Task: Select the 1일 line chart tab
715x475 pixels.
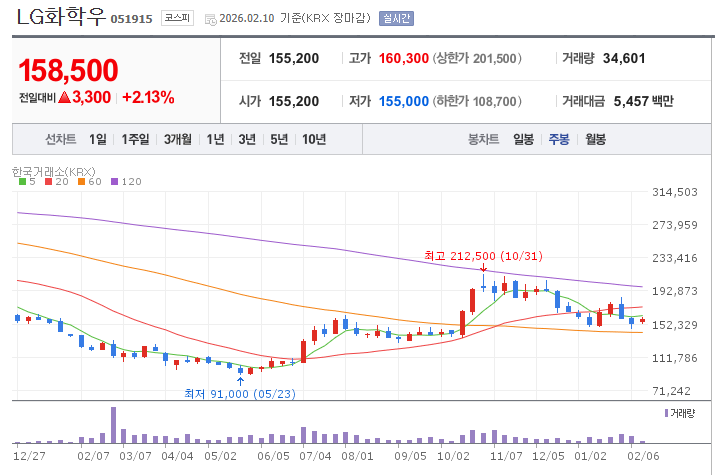Action: coord(97,139)
